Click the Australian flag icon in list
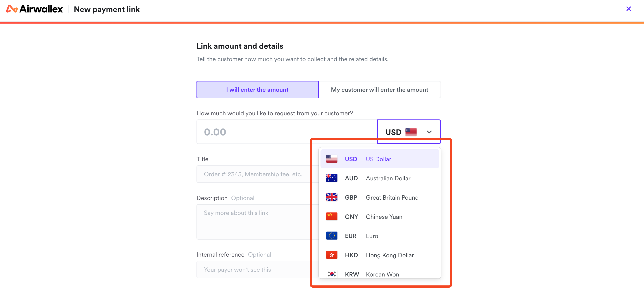The width and height of the screenshot is (644, 297). click(x=332, y=178)
